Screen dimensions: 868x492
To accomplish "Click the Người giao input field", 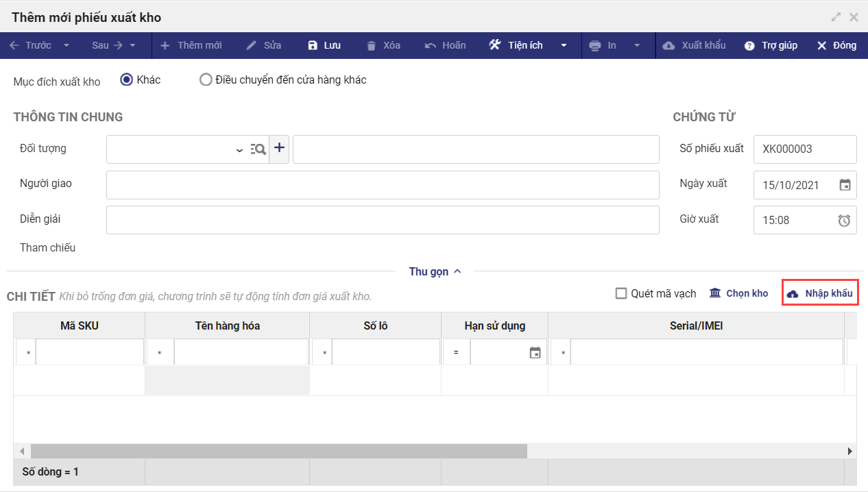I will (383, 184).
